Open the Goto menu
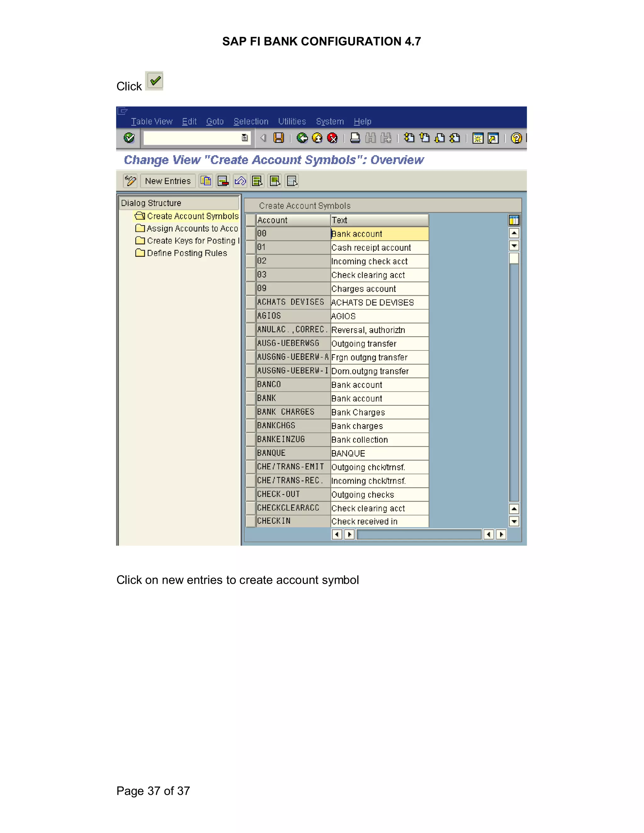Screen dimensions: 644x833 point(215,121)
